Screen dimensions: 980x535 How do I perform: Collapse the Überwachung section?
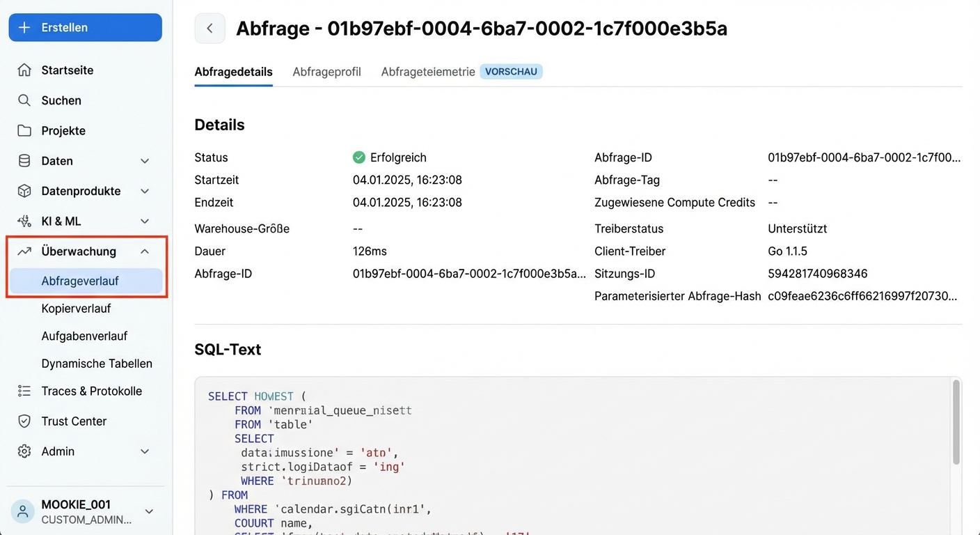click(x=145, y=251)
